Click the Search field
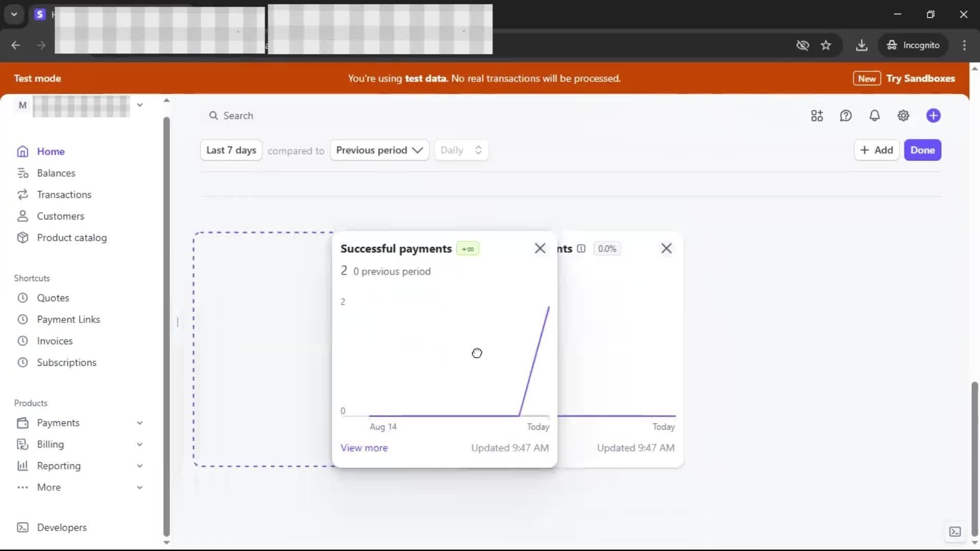The height and width of the screenshot is (551, 980). coord(238,116)
